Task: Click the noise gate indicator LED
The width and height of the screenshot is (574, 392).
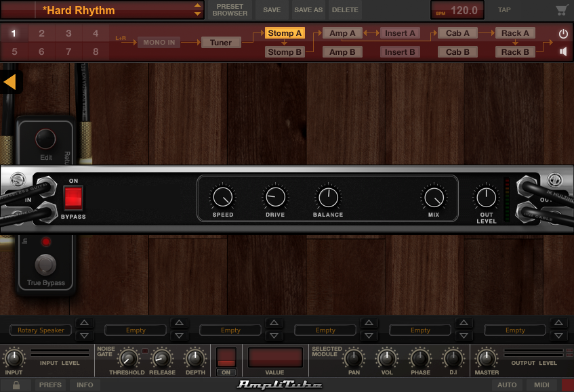Action: click(145, 351)
